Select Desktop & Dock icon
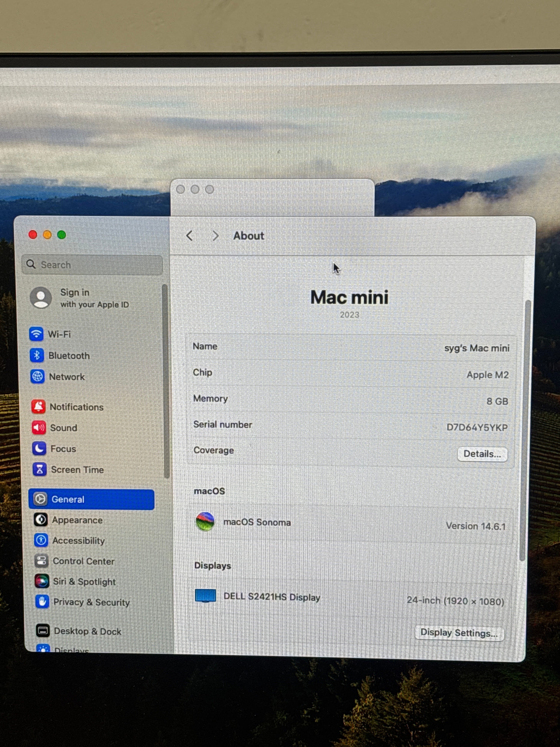The image size is (560, 747). coord(43,630)
